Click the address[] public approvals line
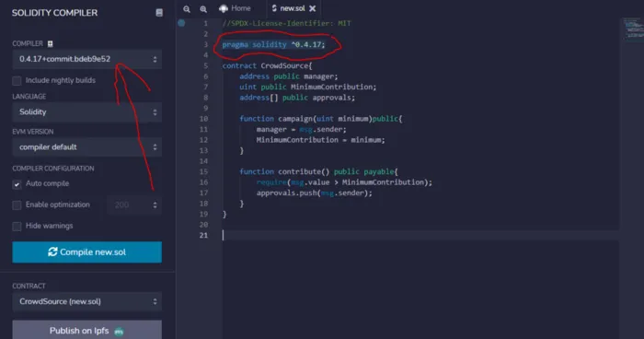The width and height of the screenshot is (644, 339). coord(297,98)
